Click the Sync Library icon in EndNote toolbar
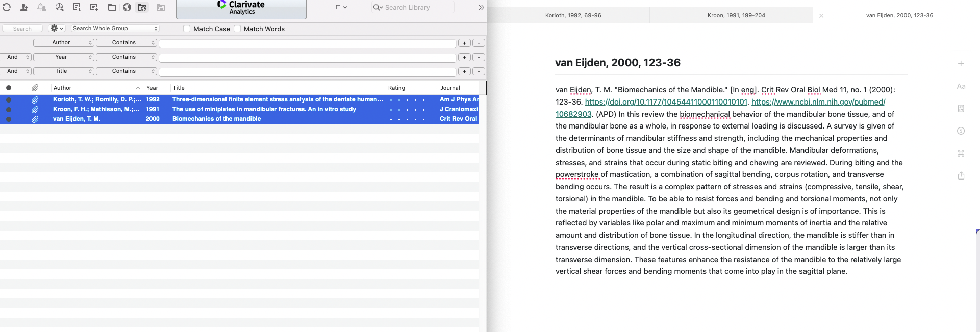Image resolution: width=980 pixels, height=332 pixels. (x=7, y=7)
